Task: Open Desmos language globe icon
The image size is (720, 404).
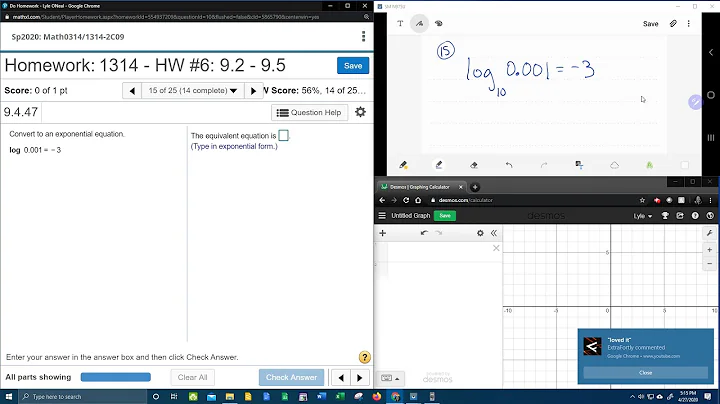Action: click(710, 215)
